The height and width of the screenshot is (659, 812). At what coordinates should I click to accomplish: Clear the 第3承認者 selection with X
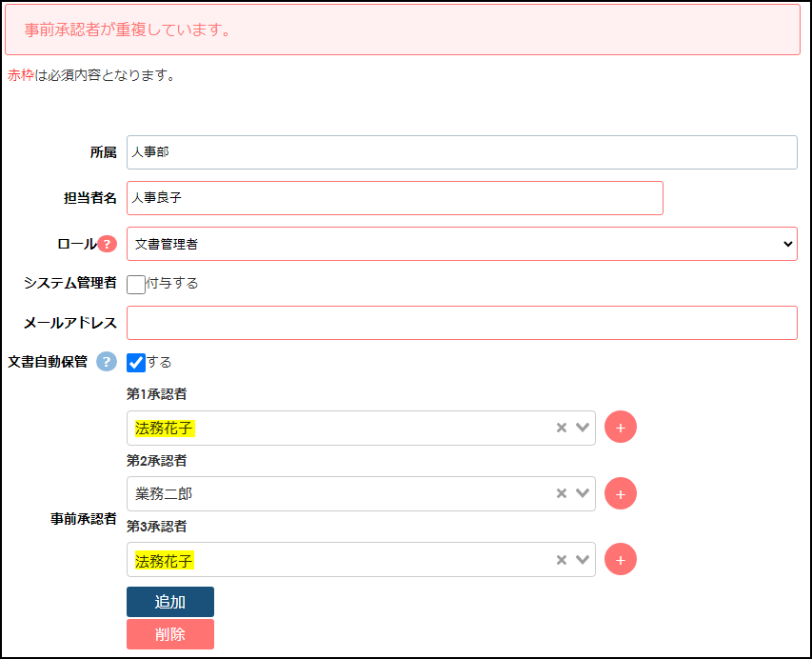tap(562, 559)
